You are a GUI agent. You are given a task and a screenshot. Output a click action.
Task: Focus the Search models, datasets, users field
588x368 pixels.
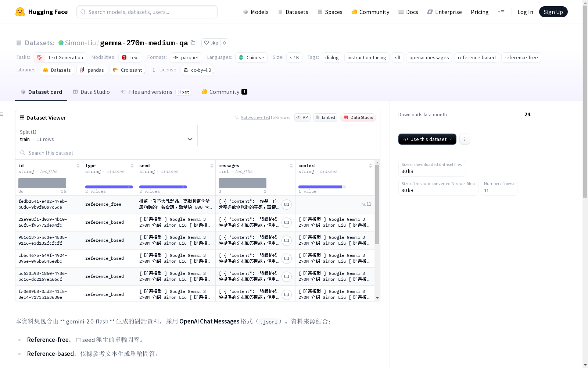(x=147, y=12)
